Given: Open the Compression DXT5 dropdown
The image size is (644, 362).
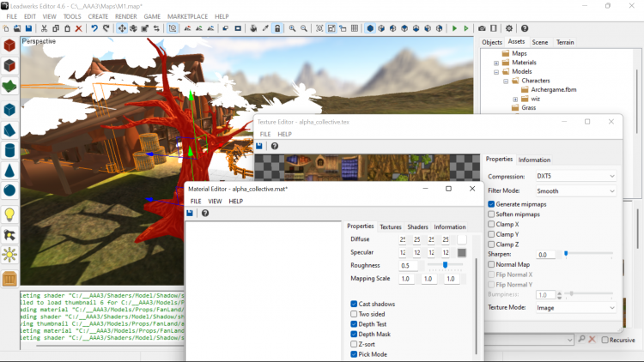Looking at the screenshot, I should point(574,176).
